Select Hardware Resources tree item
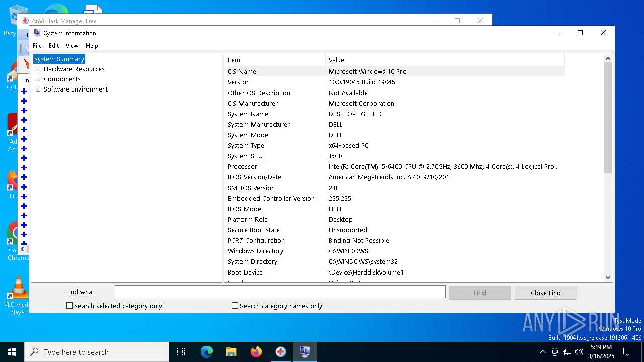Screen dimensions: 644x362 (x=74, y=69)
